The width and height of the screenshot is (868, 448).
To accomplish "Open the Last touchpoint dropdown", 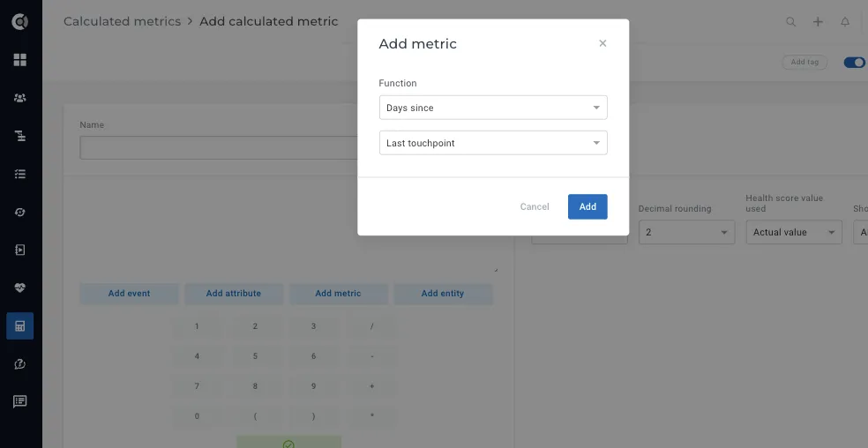I will coord(493,143).
